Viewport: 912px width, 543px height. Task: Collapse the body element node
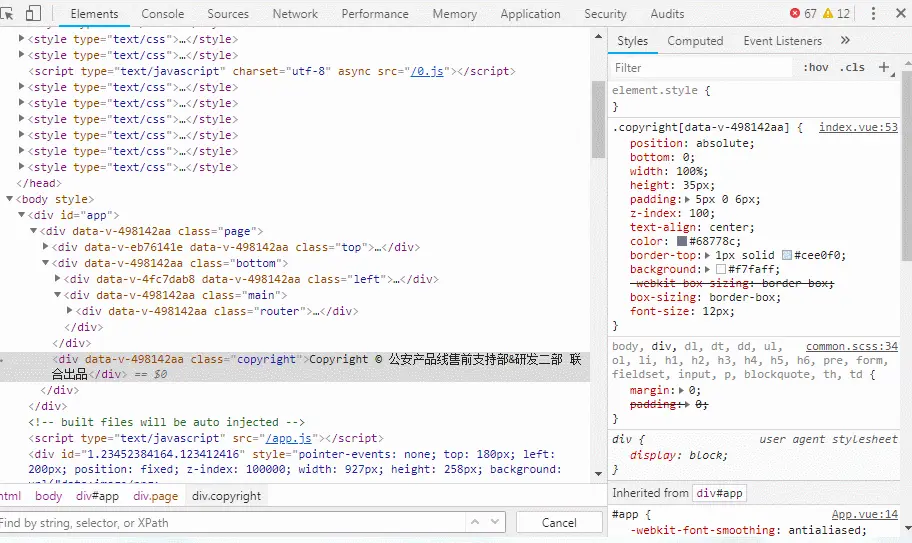tap(9, 199)
